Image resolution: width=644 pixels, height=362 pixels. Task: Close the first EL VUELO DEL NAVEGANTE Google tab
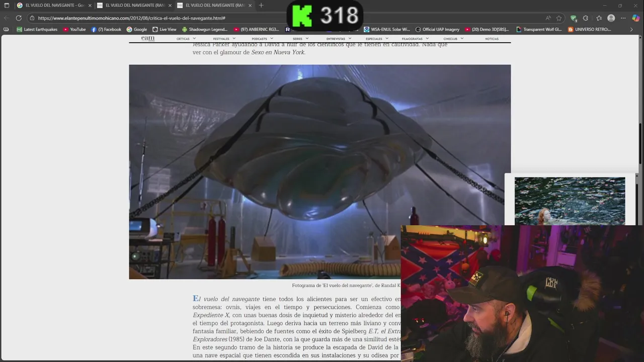(x=90, y=6)
